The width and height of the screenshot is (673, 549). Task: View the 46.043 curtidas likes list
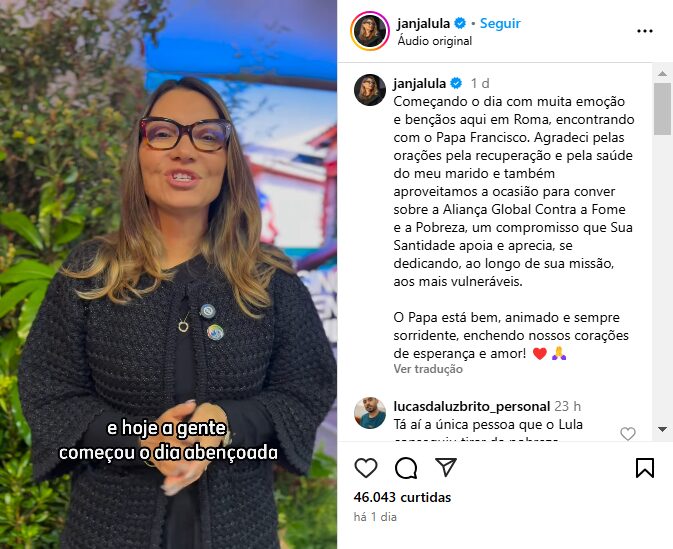(402, 497)
